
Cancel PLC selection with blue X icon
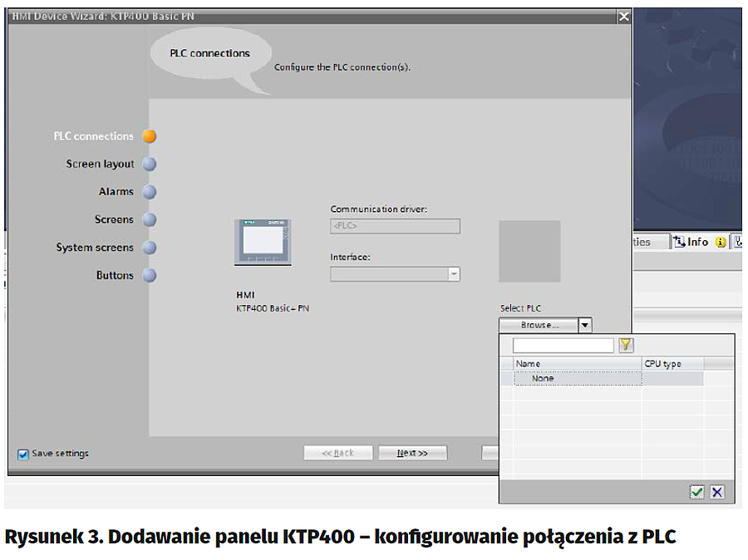(716, 492)
